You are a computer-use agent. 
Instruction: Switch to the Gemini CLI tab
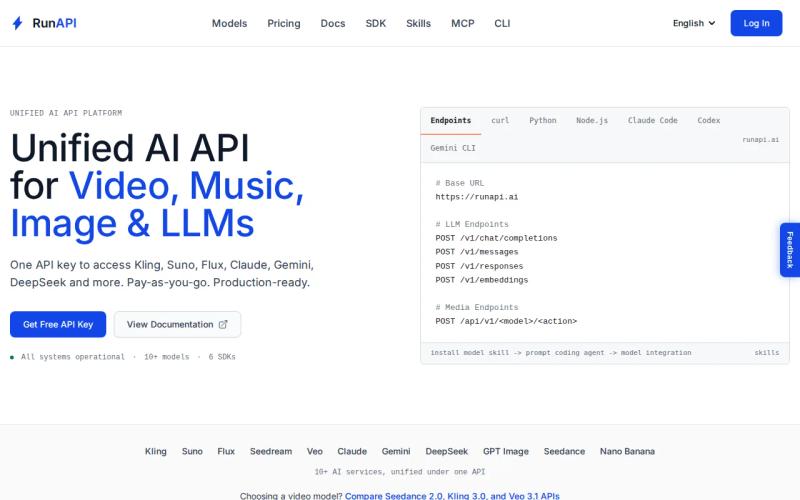pyautogui.click(x=453, y=148)
